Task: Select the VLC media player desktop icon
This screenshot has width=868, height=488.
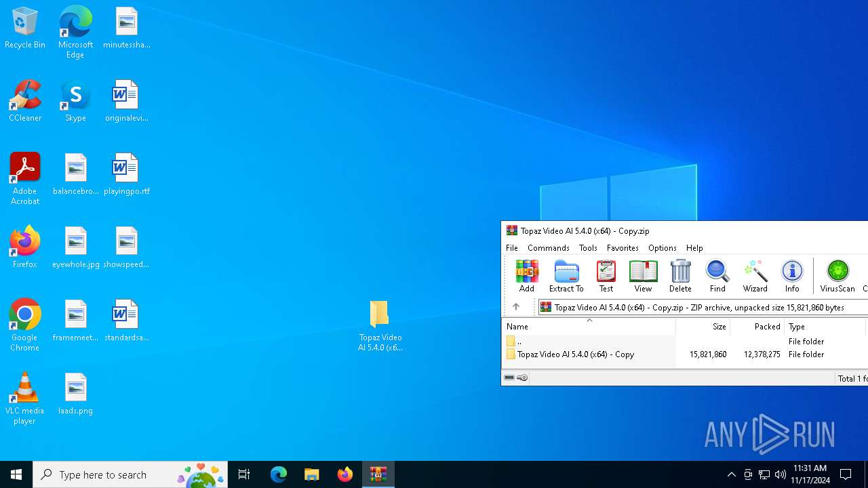Action: (x=25, y=398)
